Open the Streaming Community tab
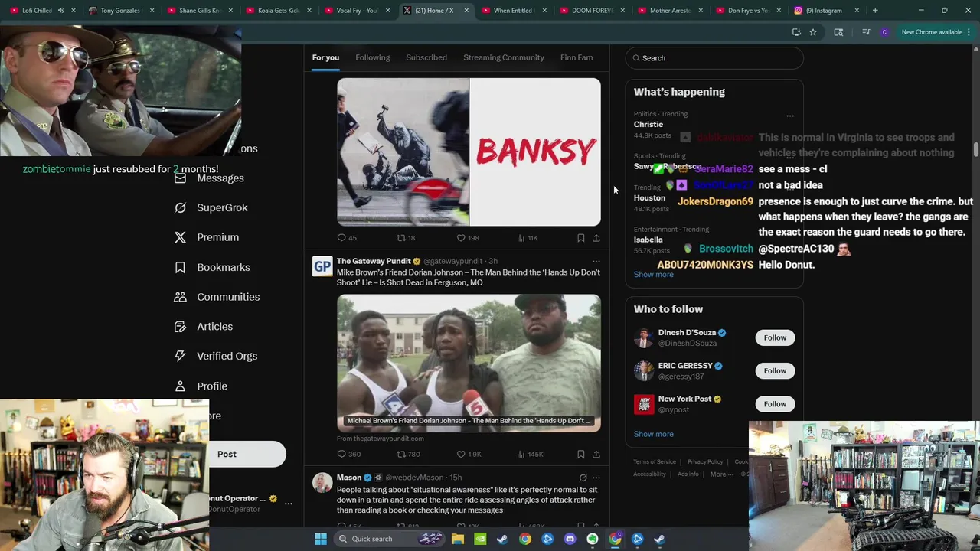Screen dimensions: 980x551 coord(504,57)
